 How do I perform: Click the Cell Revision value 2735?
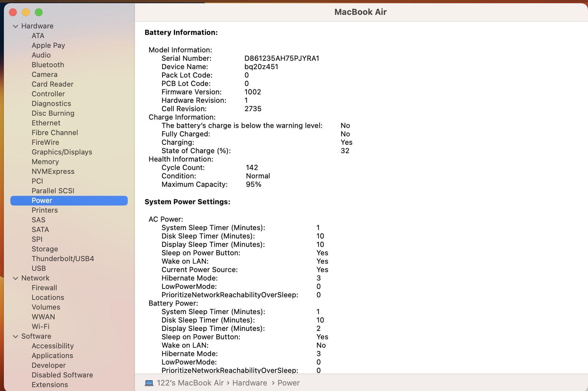(253, 109)
